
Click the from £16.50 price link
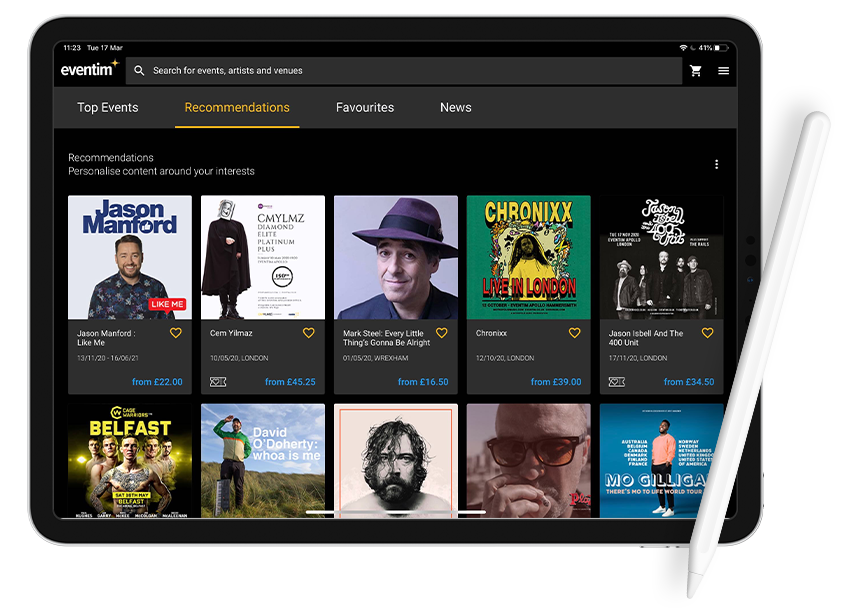(423, 382)
